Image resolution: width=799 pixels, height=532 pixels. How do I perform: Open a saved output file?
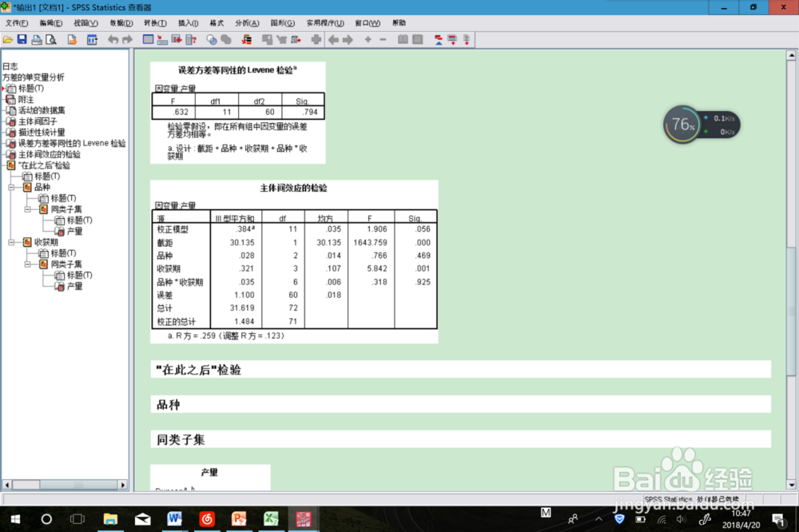8,38
